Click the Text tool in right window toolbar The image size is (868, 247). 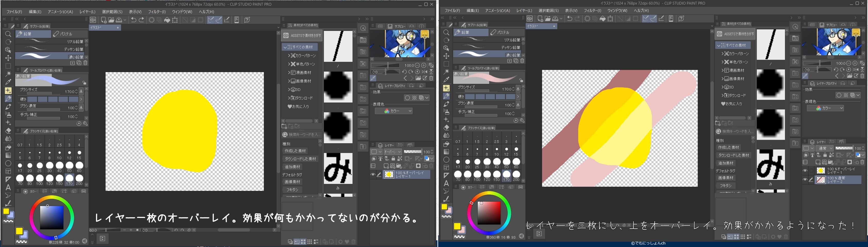coord(446,183)
